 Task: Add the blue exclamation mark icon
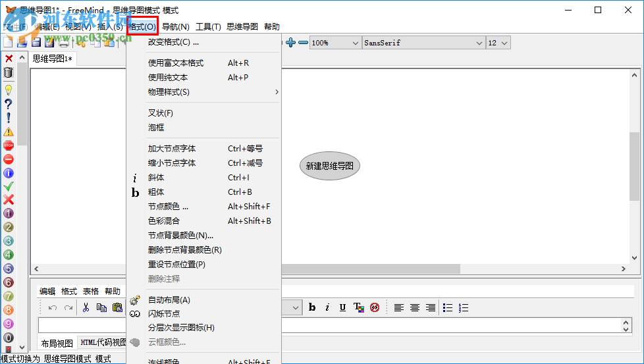click(9, 118)
